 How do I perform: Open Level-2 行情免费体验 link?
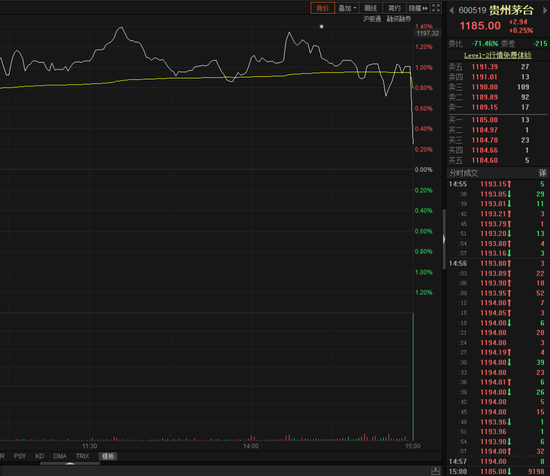(x=498, y=55)
